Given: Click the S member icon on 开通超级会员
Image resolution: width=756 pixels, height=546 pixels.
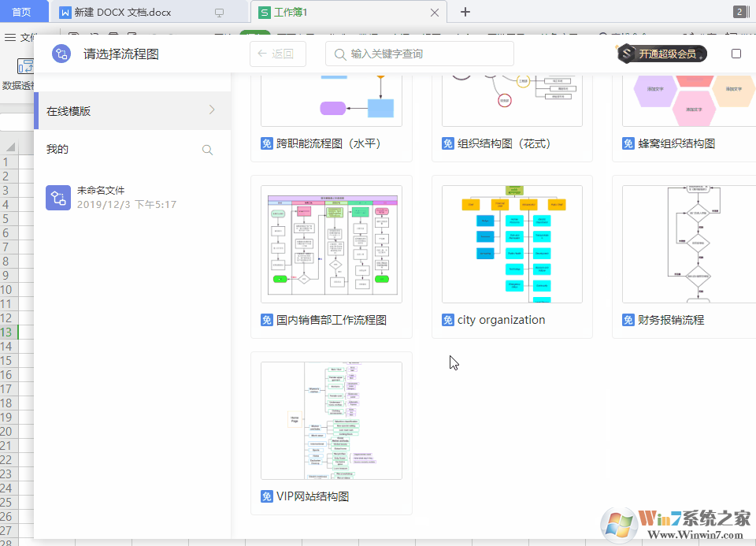Looking at the screenshot, I should tap(628, 54).
